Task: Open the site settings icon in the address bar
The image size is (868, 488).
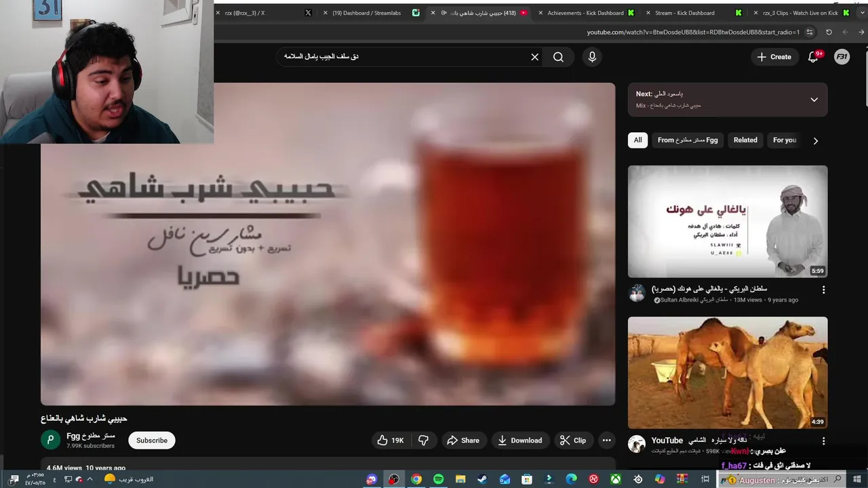Action: click(x=810, y=32)
